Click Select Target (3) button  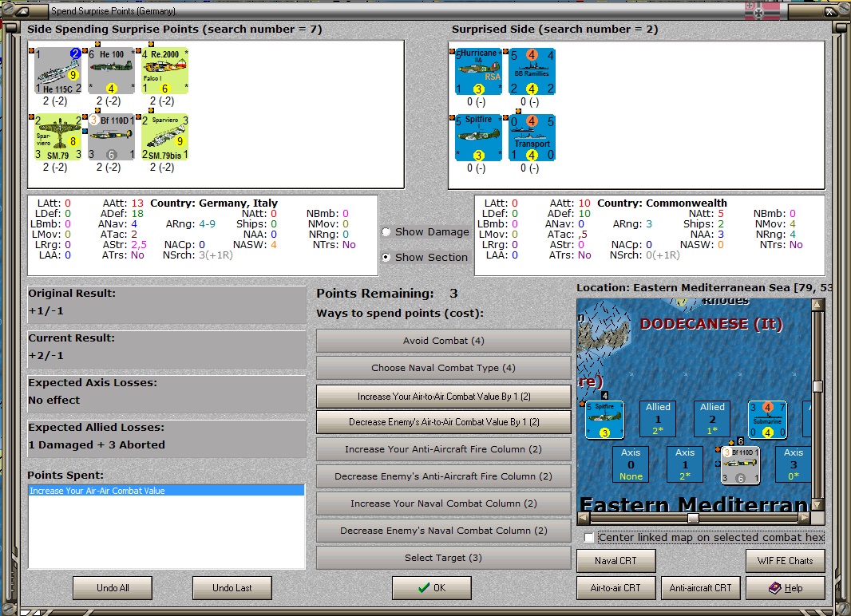click(x=443, y=558)
